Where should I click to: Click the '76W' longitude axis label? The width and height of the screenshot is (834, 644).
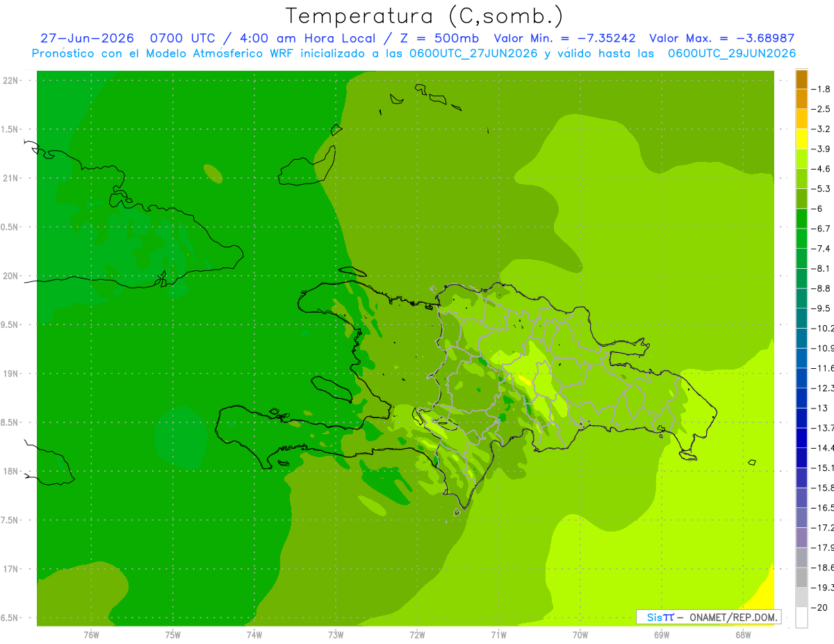(x=91, y=635)
